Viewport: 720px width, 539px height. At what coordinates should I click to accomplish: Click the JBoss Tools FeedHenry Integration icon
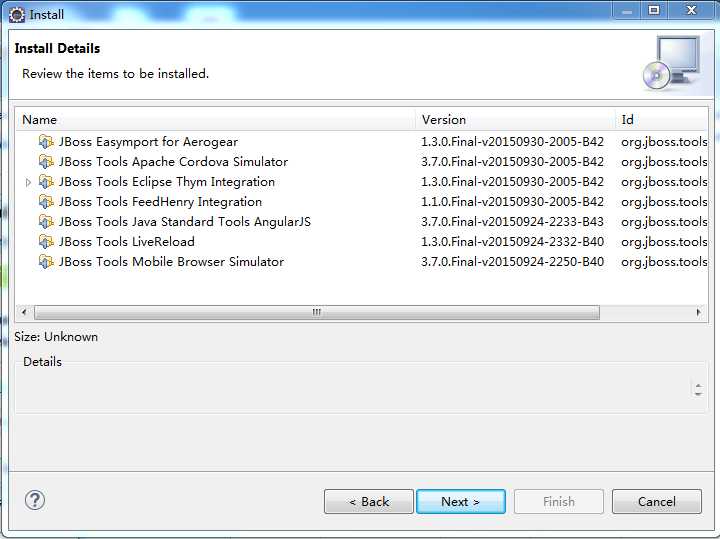click(46, 202)
